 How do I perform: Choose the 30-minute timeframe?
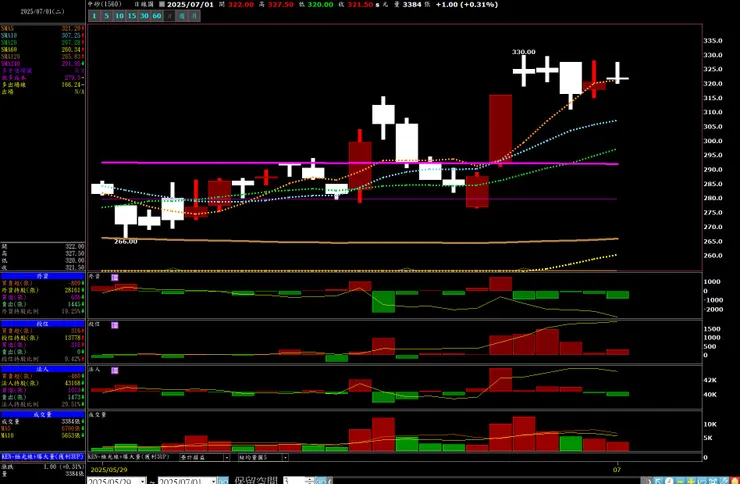(144, 16)
